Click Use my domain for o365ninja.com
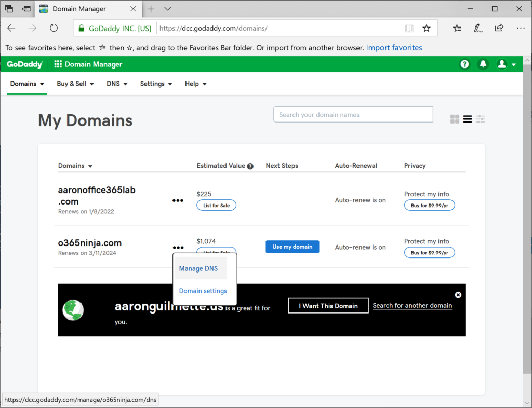532x408 pixels. pos(292,247)
